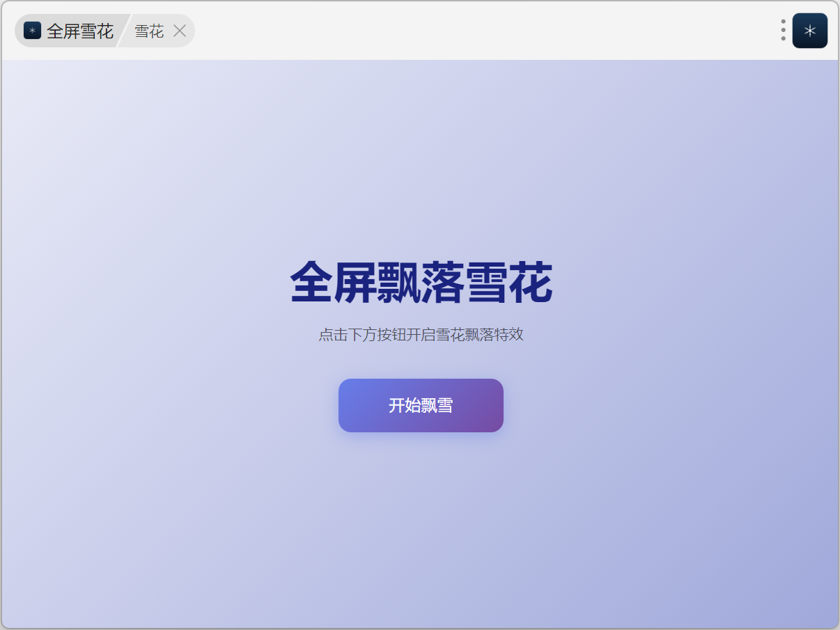The image size is (840, 630).
Task: Select the 全屏雪花 title segment
Action: [x=72, y=31]
